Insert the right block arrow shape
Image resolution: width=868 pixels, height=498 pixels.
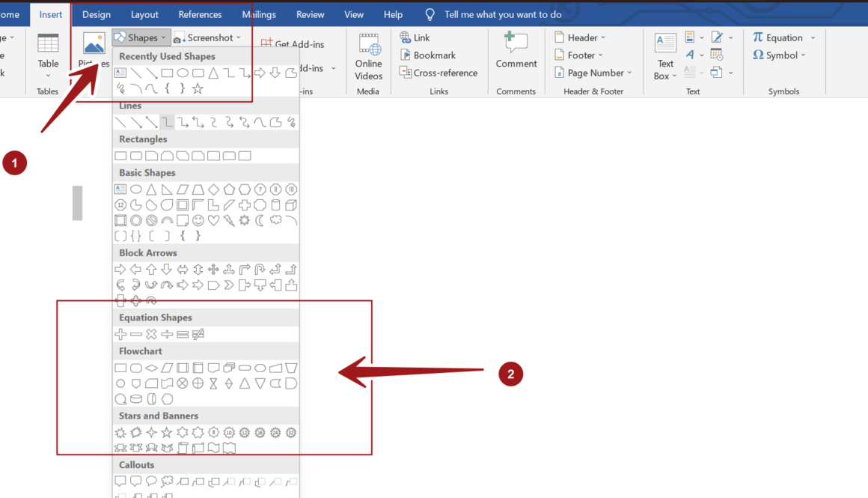pos(120,270)
